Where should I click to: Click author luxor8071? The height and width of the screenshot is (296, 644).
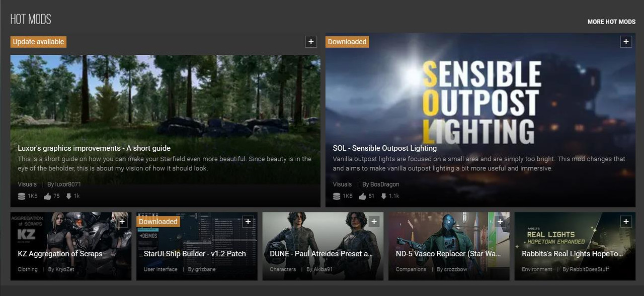click(x=68, y=184)
